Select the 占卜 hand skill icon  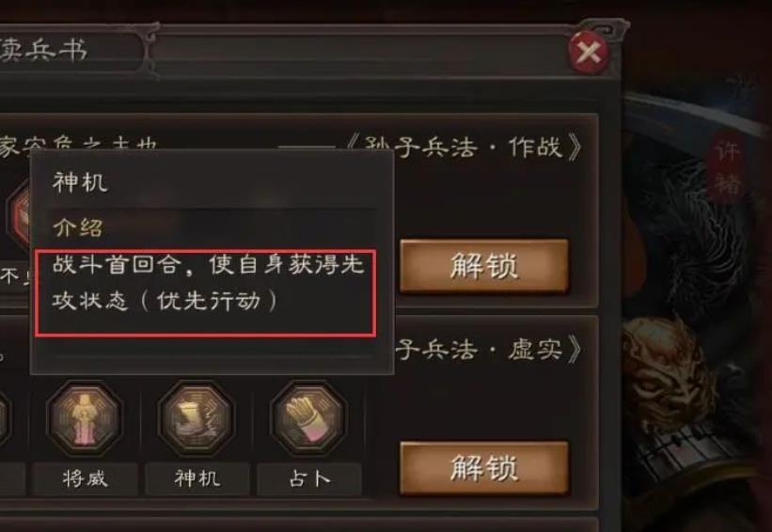coord(308,418)
